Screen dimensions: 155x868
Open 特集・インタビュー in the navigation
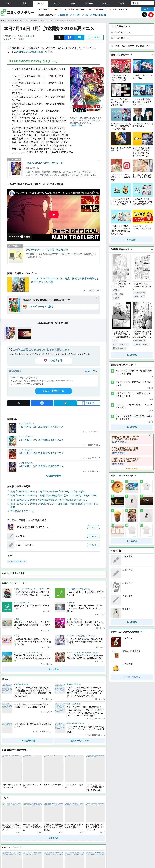point(76,9)
